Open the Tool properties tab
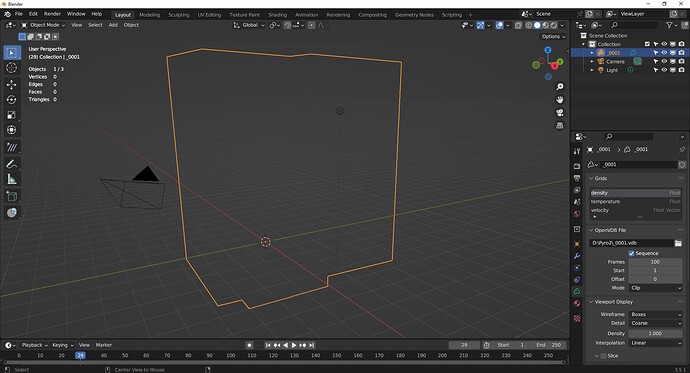 point(577,151)
